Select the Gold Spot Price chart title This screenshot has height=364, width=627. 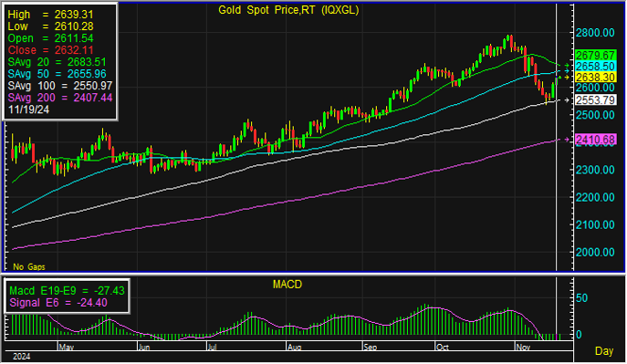(x=288, y=10)
